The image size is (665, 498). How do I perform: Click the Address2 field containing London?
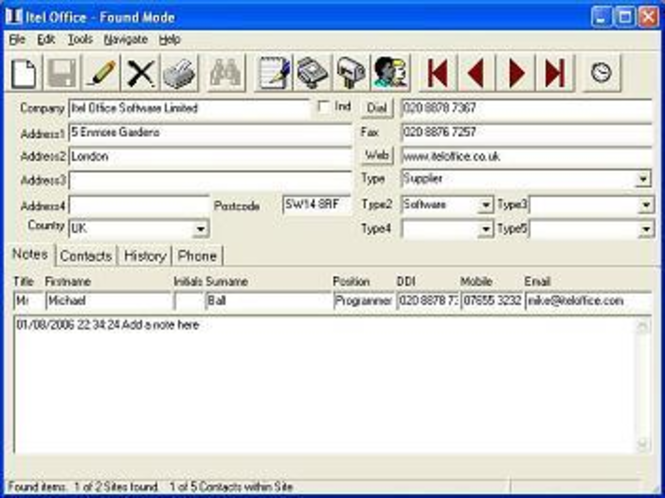[210, 157]
